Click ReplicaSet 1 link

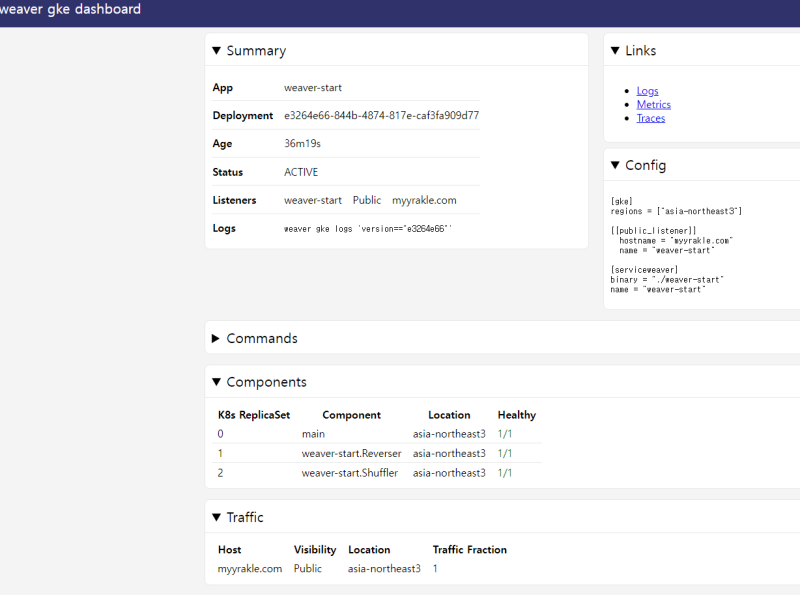[221, 454]
